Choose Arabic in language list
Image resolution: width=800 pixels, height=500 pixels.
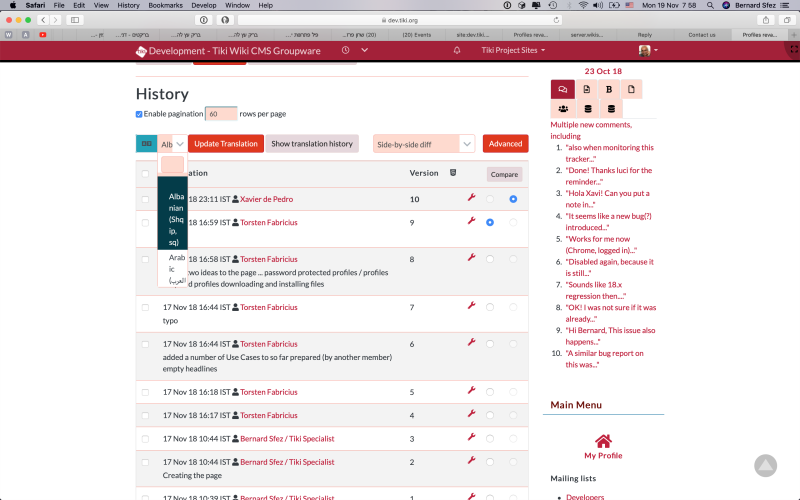[172, 269]
